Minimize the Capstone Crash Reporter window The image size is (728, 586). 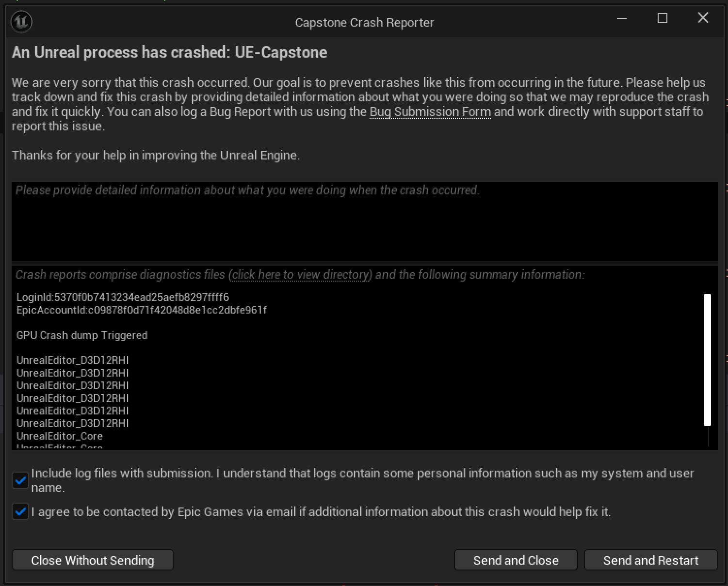[622, 18]
